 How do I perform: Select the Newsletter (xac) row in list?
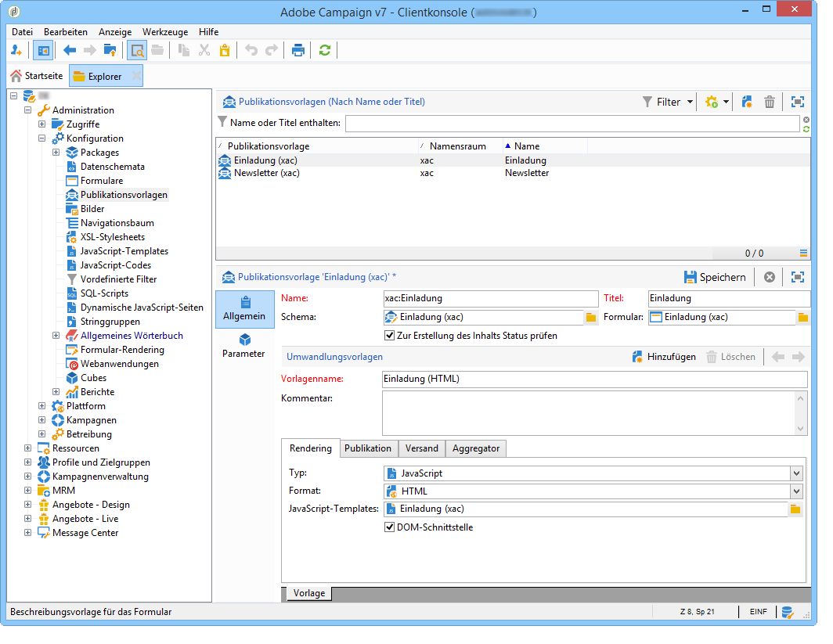pos(266,173)
